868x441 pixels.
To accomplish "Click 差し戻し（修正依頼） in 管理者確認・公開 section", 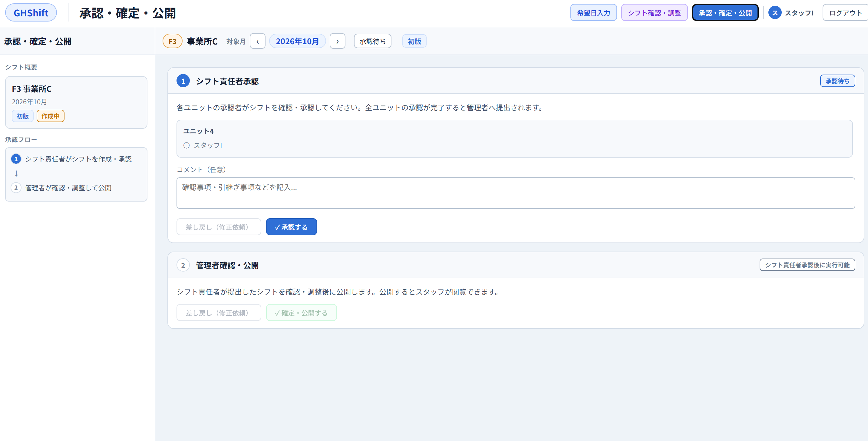I will [219, 312].
